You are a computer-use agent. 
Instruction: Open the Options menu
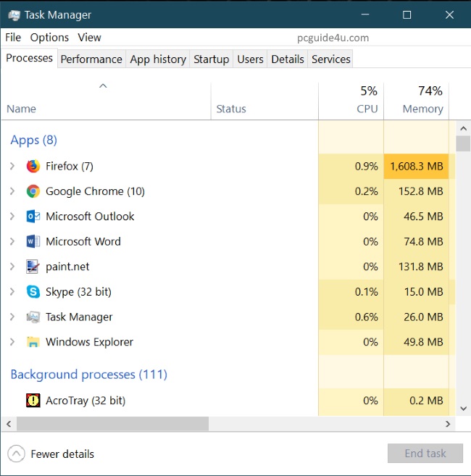(x=49, y=38)
